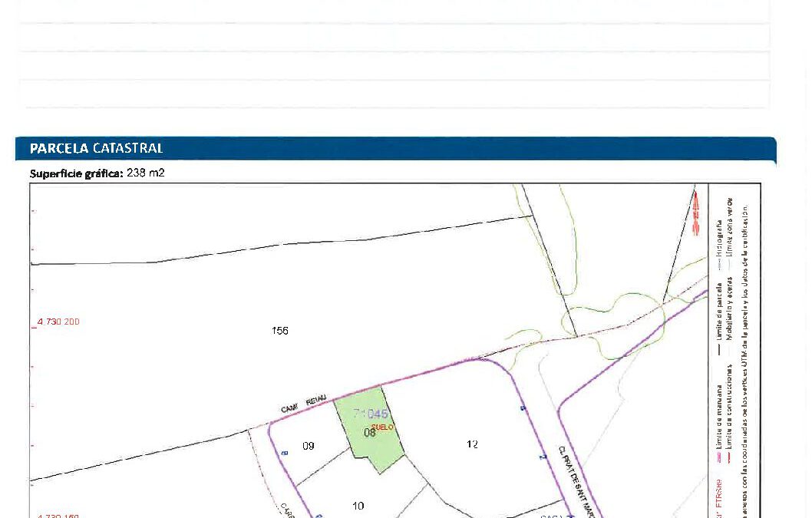
Task: Click the 4.730.200 coordinate label
Action: point(58,322)
